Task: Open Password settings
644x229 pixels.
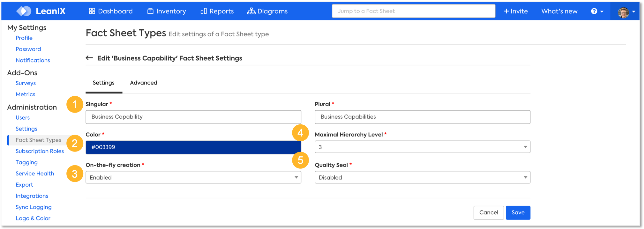Action: 28,49
